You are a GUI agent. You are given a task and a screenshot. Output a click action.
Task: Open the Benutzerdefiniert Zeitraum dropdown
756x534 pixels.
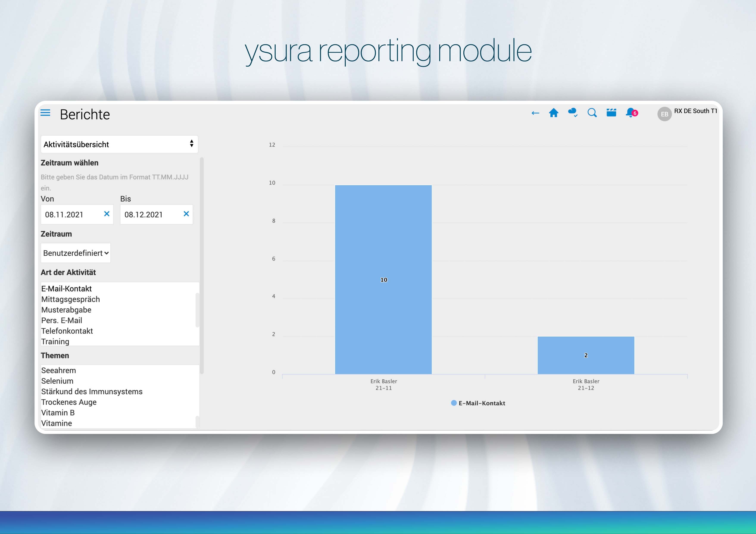click(75, 253)
